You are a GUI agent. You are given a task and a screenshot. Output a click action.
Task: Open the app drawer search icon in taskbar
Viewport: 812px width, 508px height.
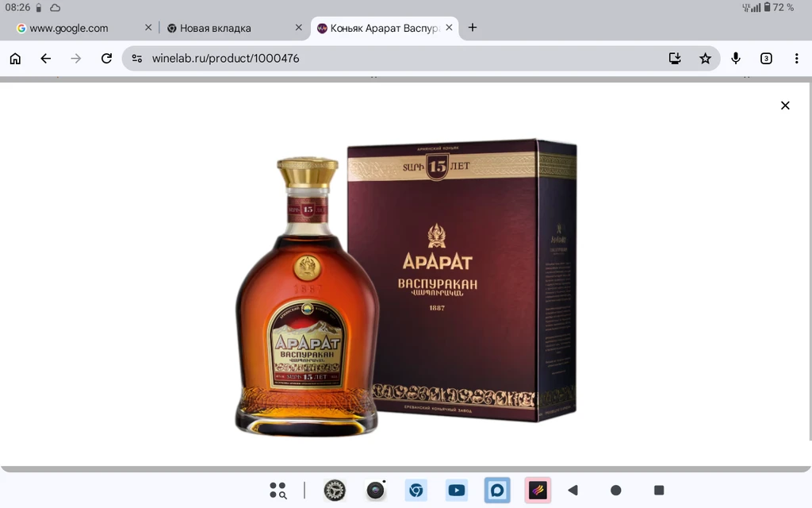tap(278, 491)
